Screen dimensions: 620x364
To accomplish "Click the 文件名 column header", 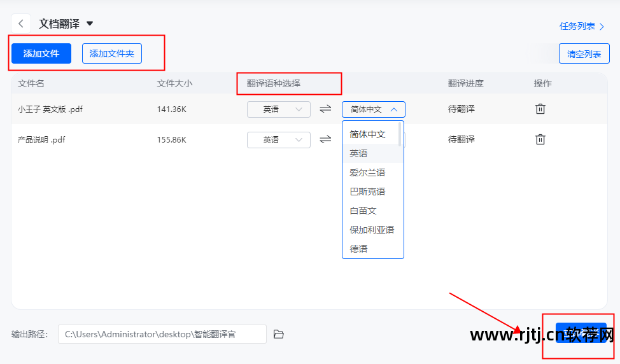I will point(31,83).
